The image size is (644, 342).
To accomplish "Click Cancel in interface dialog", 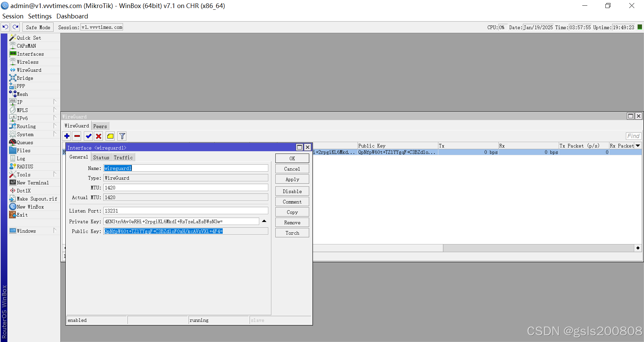I will click(292, 169).
